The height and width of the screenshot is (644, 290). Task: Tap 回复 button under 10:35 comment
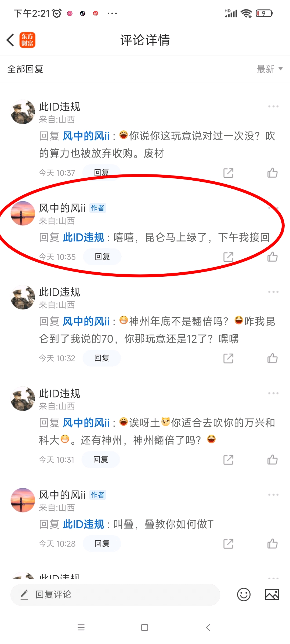pos(102,257)
